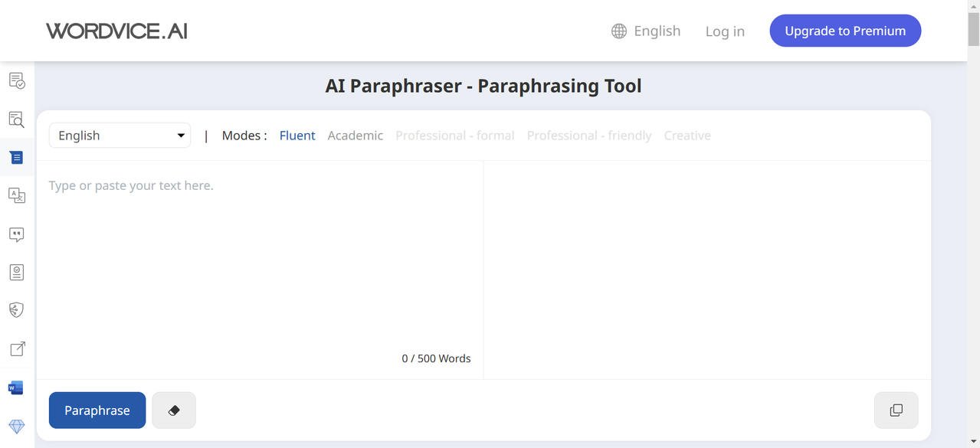Screen dimensions: 980x448
Task: Open the certificate document sidebar icon
Action: click(x=16, y=273)
